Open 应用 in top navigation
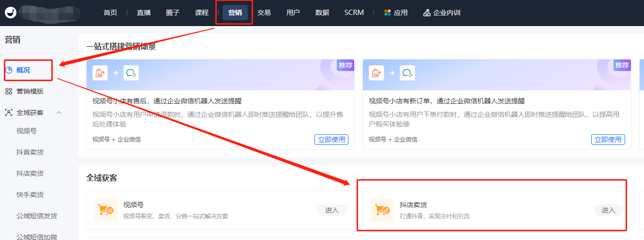The image size is (644, 240). (x=396, y=13)
